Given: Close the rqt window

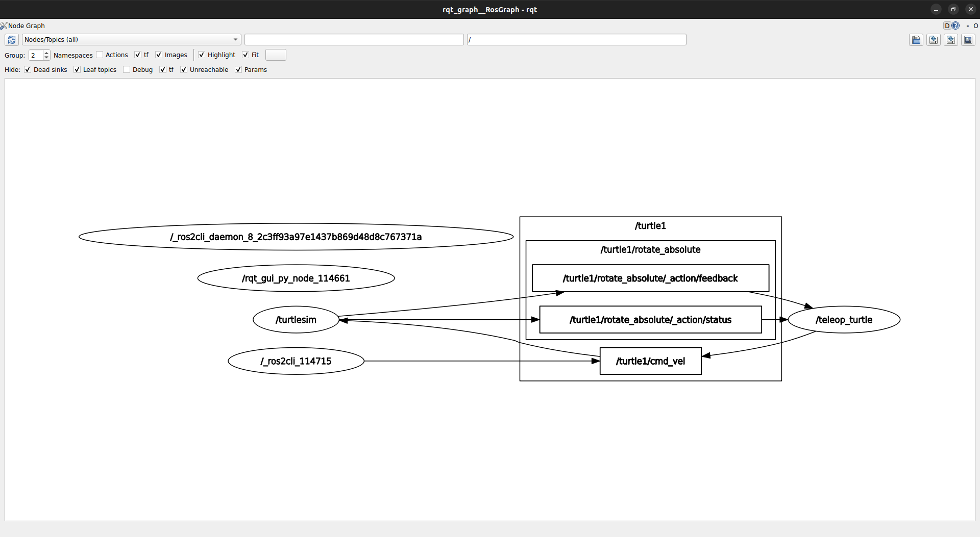Looking at the screenshot, I should point(970,10).
